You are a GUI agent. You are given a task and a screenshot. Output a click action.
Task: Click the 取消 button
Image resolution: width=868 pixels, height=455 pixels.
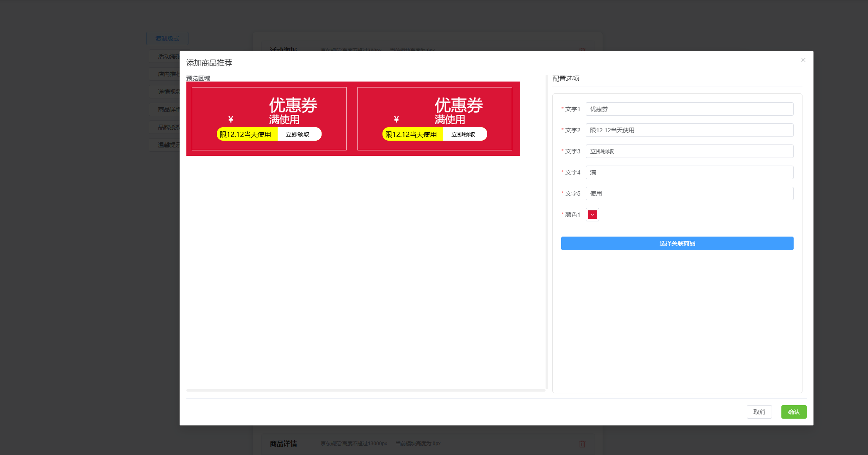pos(759,412)
